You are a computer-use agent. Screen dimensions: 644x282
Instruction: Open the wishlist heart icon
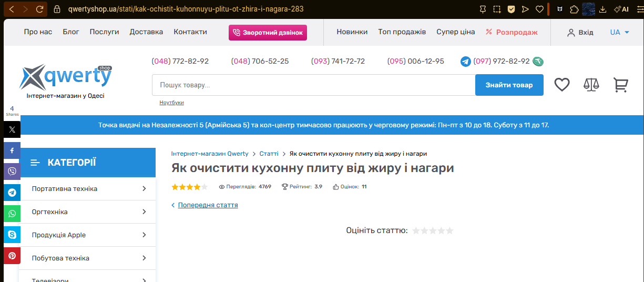point(562,85)
